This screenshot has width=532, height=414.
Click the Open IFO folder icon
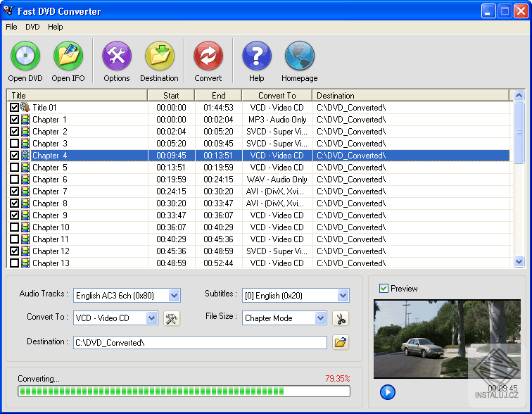point(68,56)
